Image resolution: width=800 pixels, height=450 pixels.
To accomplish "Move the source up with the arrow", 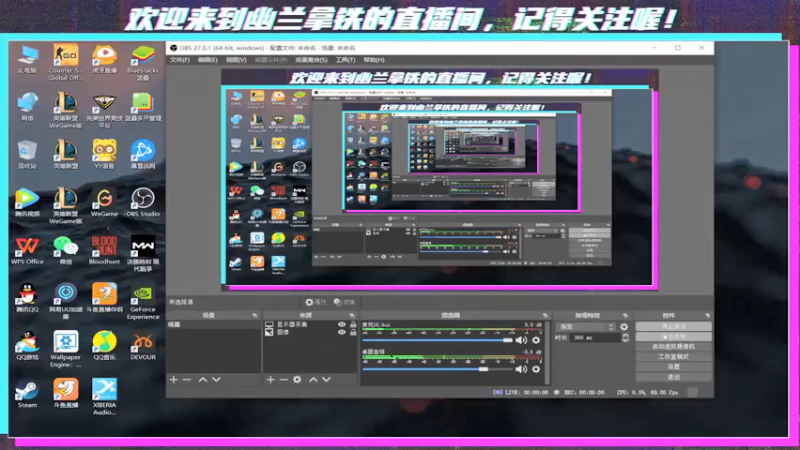I will 313,380.
